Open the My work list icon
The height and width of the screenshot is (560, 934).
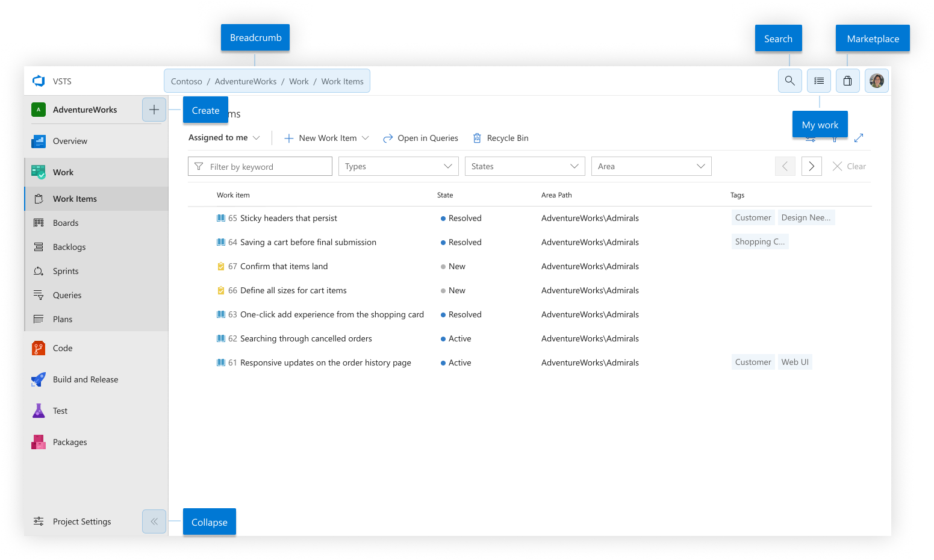pyautogui.click(x=819, y=81)
